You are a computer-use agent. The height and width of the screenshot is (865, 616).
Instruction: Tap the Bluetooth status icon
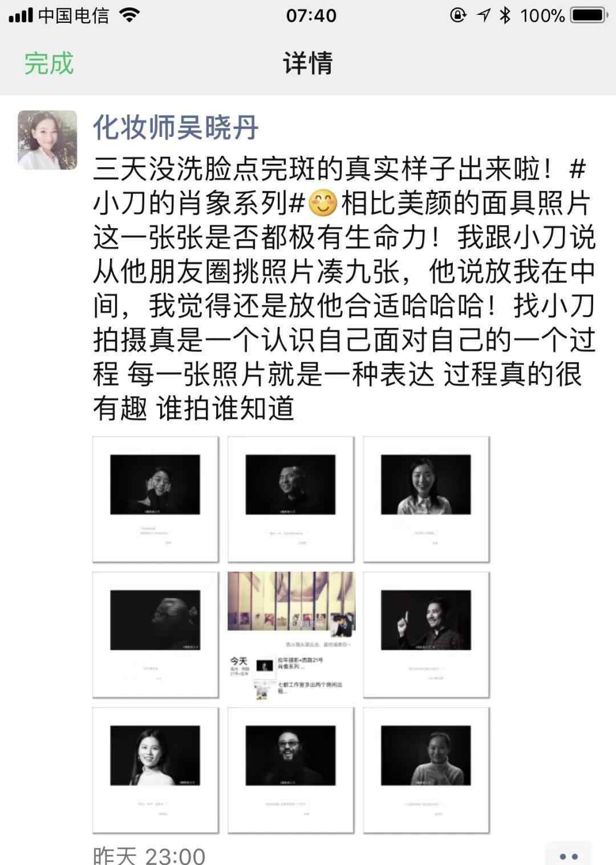point(505,15)
